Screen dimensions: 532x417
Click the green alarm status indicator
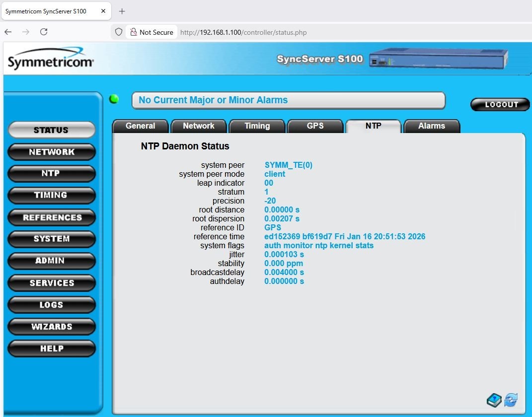coord(114,99)
